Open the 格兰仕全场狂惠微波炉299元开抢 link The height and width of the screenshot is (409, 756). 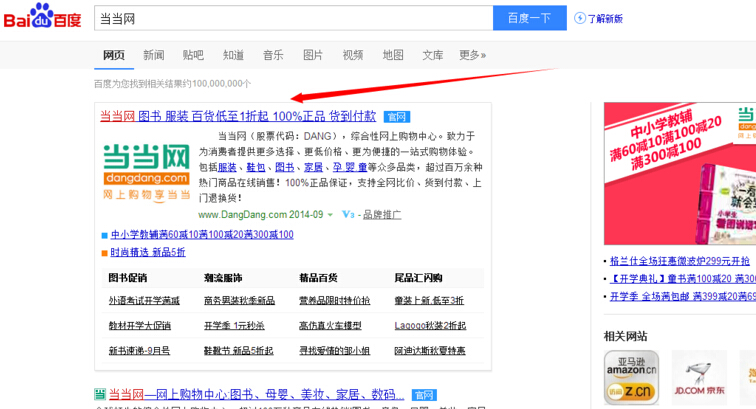point(680,261)
